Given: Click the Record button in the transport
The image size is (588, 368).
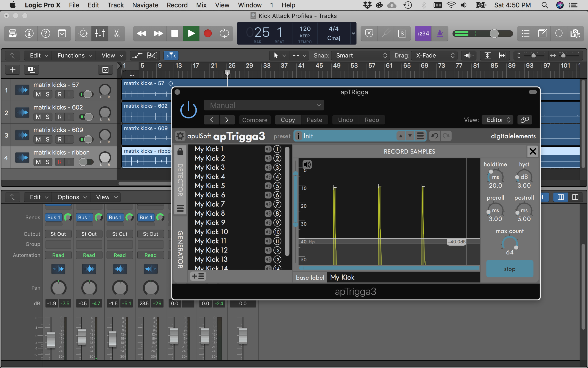Looking at the screenshot, I should (208, 33).
